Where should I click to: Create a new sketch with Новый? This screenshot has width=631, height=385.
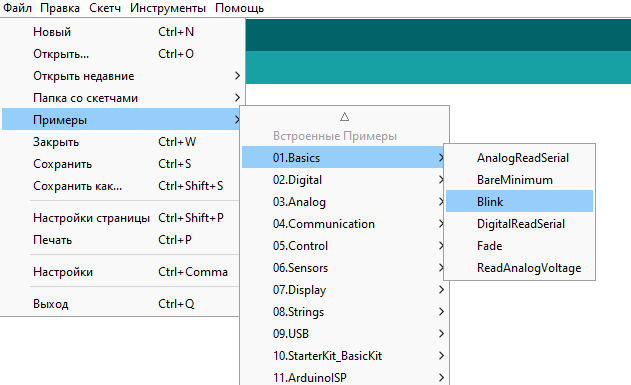tap(122, 31)
